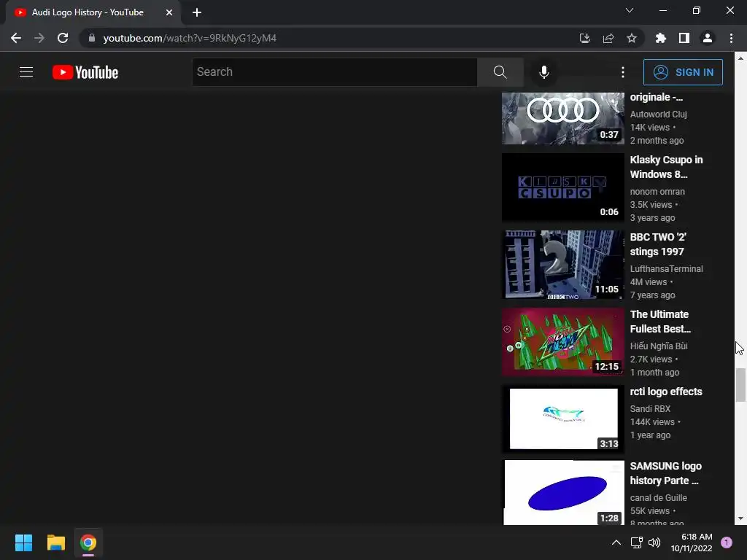
Task: Click channel name nonom omran
Action: click(657, 192)
